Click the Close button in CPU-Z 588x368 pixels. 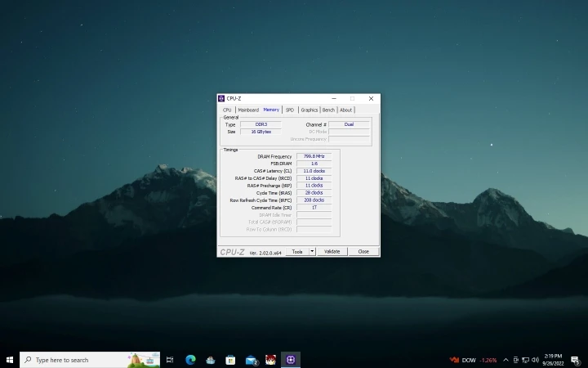363,252
